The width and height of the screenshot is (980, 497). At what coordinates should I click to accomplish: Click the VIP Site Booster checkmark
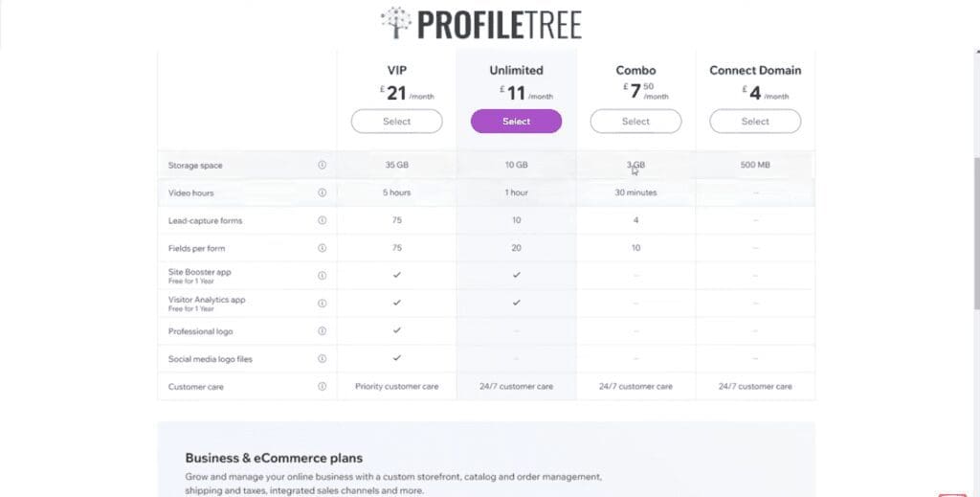[x=397, y=275]
